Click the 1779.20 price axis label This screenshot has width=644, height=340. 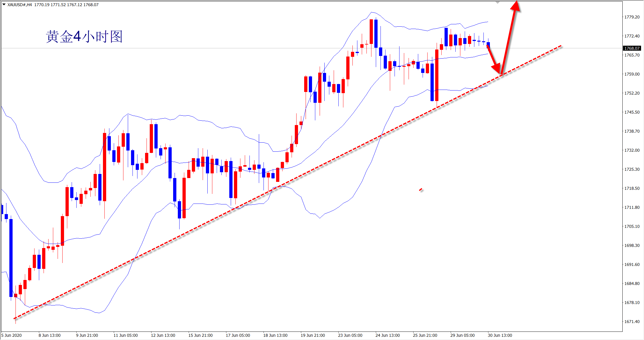pos(632,17)
